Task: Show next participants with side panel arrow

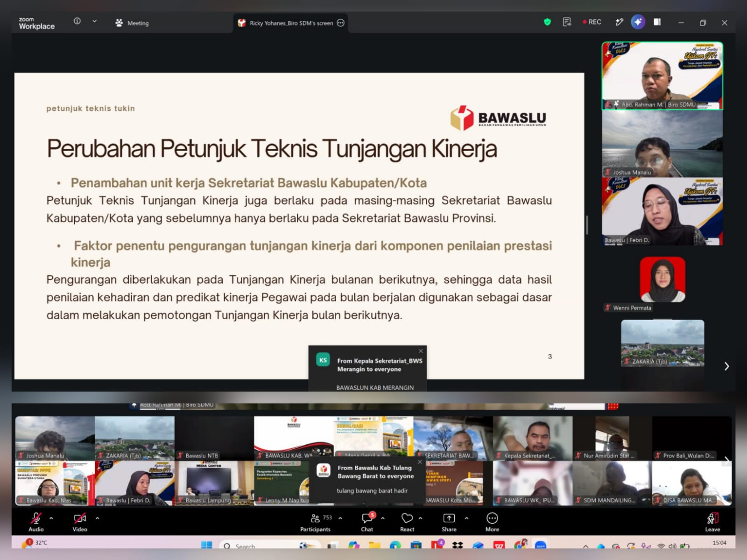Action: 726,366
